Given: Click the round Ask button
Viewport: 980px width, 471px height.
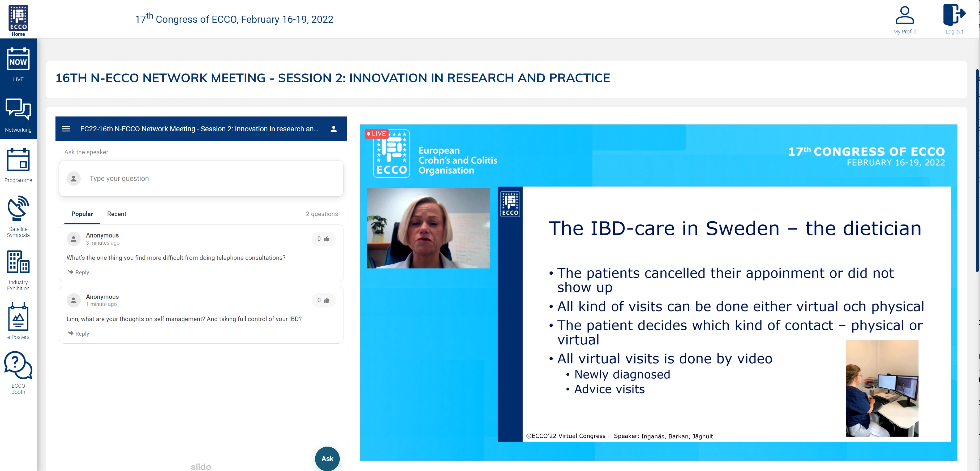Looking at the screenshot, I should pyautogui.click(x=327, y=459).
